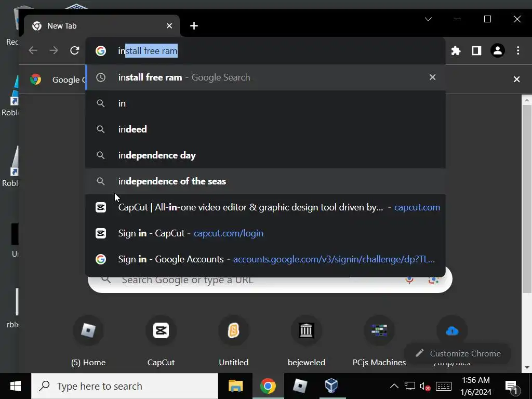This screenshot has height=399, width=532.
Task: Click the Chrome taskbar icon
Action: coord(268,386)
